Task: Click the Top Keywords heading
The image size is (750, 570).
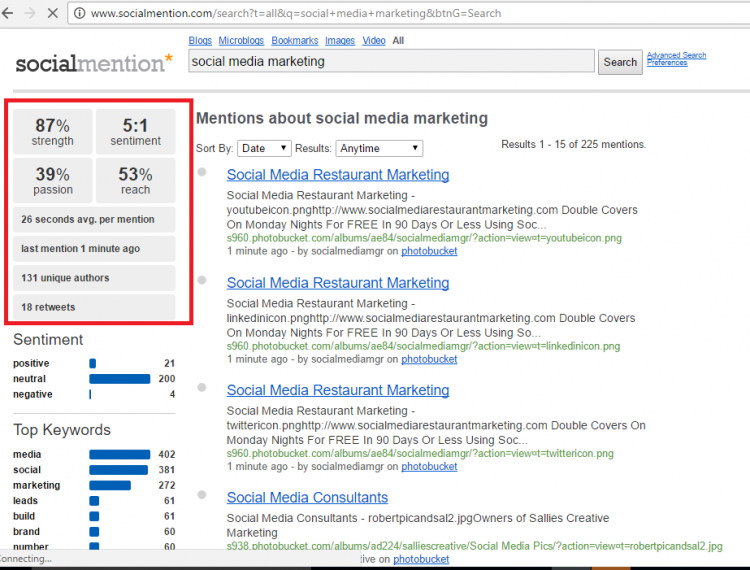Action: click(62, 429)
